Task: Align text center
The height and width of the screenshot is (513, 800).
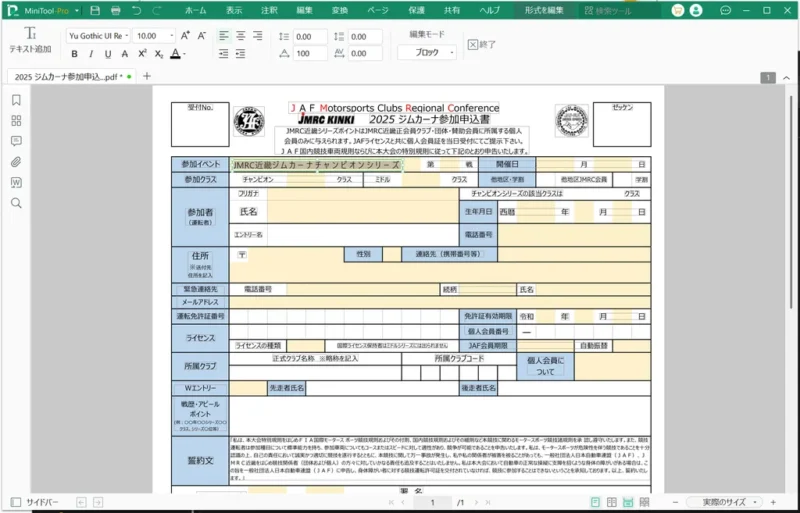Action: click(241, 36)
